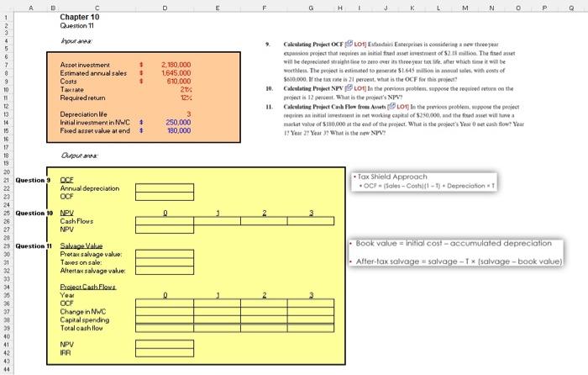The height and width of the screenshot is (375, 588).
Task: Click the Question 9 row label
Action: point(33,180)
